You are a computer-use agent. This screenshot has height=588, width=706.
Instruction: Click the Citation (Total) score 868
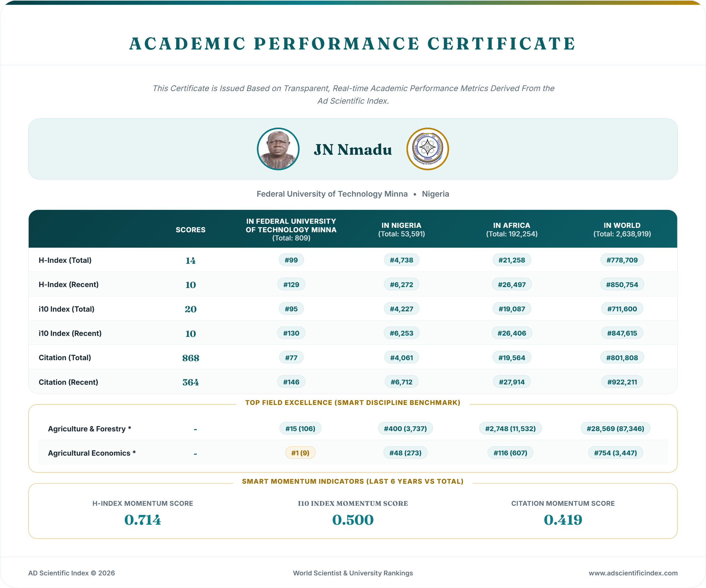click(x=191, y=358)
